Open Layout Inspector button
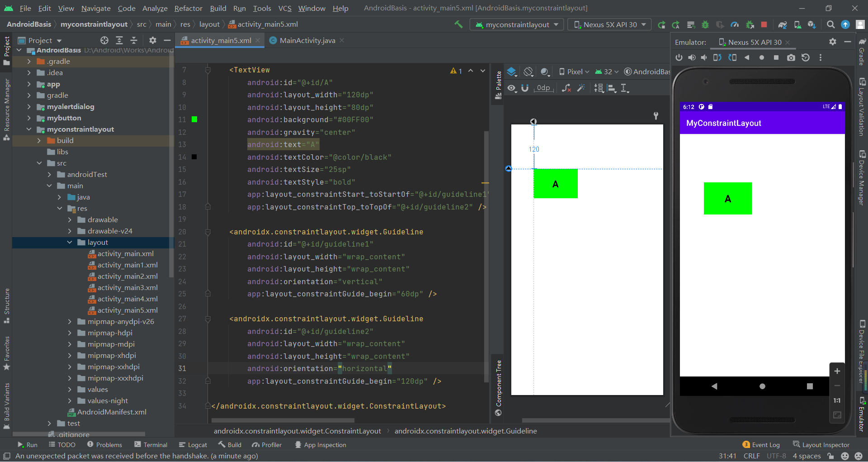Viewport: 868px width, 462px height. coord(821,445)
